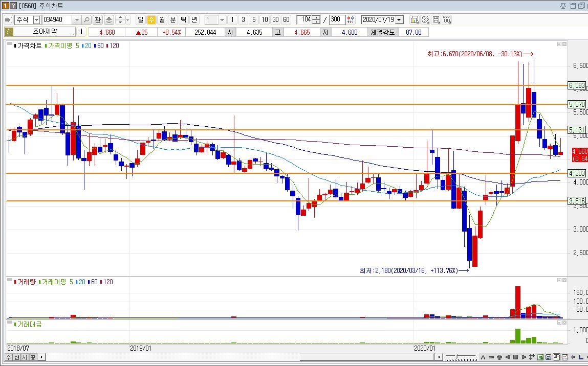Screen dimensions: 588x366
Task: Click the A auto-fit icon in bottom toolbar
Action: tap(483, 357)
